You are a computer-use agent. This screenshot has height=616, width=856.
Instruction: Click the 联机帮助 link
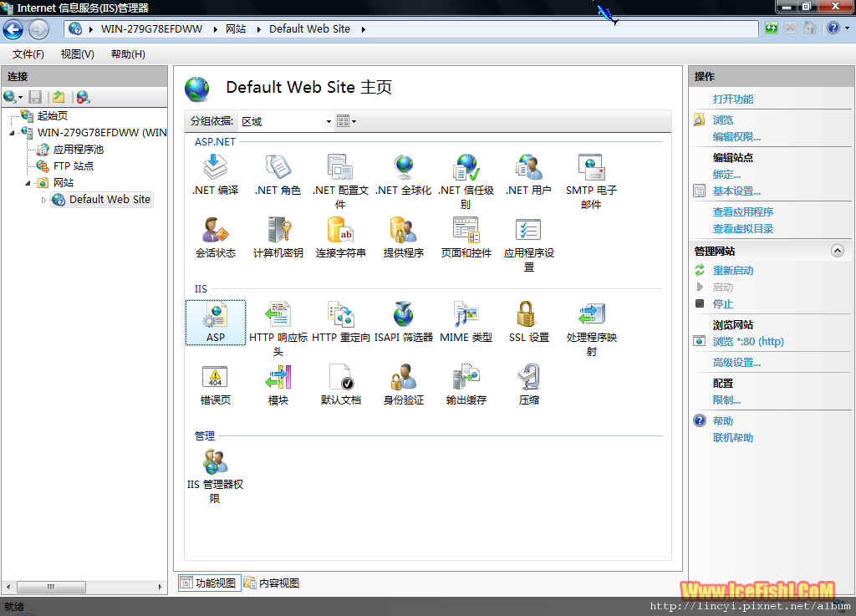[x=732, y=437]
